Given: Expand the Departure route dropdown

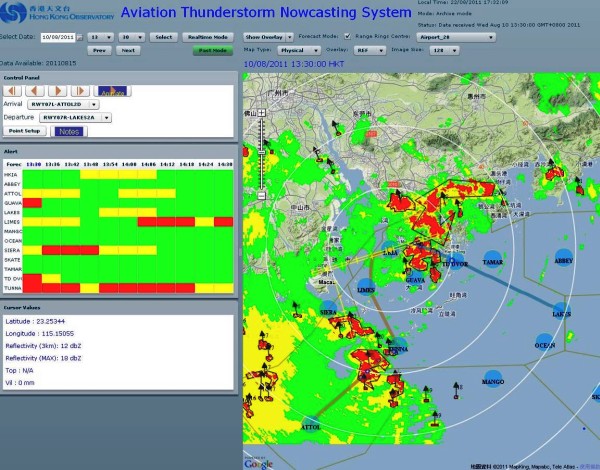Looking at the screenshot, I should [x=75, y=117].
